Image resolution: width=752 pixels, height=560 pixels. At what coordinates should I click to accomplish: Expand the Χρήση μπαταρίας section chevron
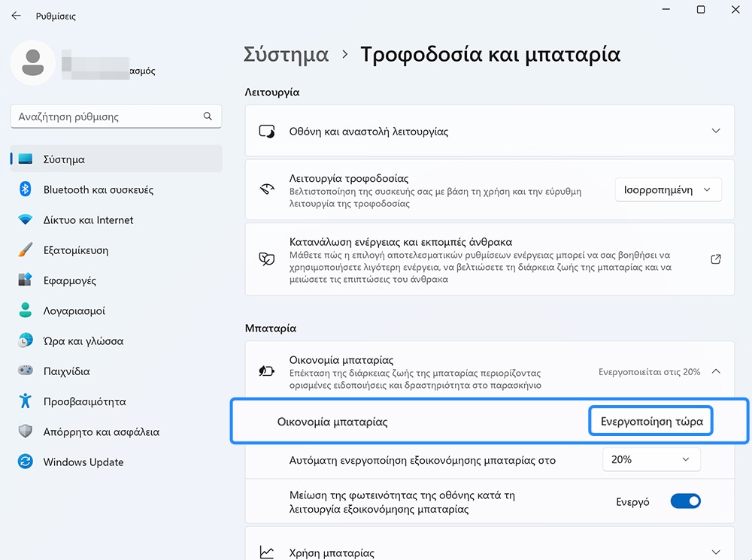click(716, 552)
